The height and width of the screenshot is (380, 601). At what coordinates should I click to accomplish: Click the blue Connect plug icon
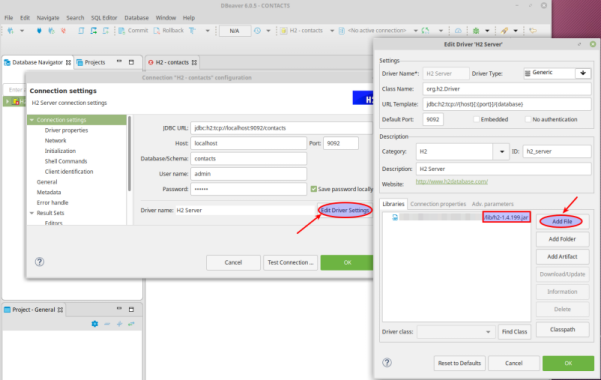(39, 31)
